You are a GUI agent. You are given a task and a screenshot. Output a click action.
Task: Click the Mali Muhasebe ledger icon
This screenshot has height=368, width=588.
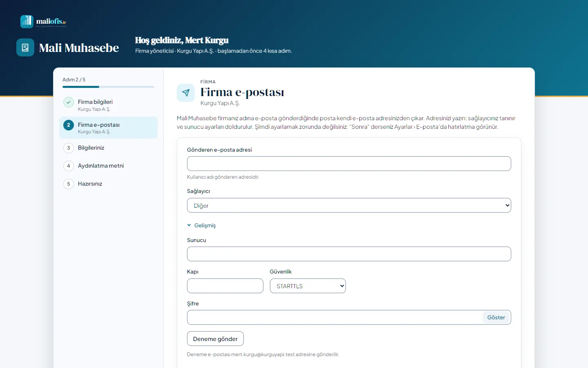(25, 47)
